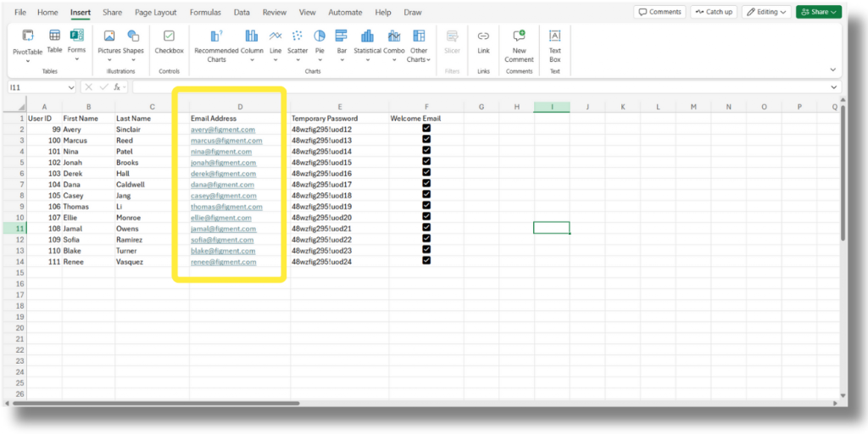Screen dimensions: 868x434
Task: Open the Editing mode dropdown
Action: 766,12
